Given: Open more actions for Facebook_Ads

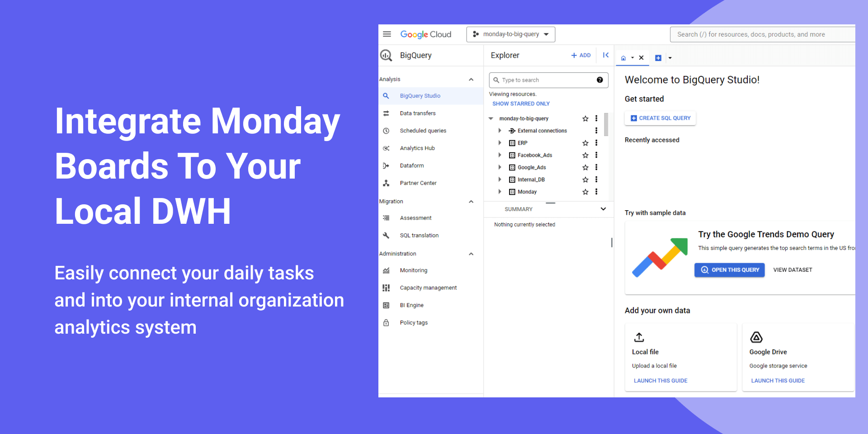Looking at the screenshot, I should [596, 155].
